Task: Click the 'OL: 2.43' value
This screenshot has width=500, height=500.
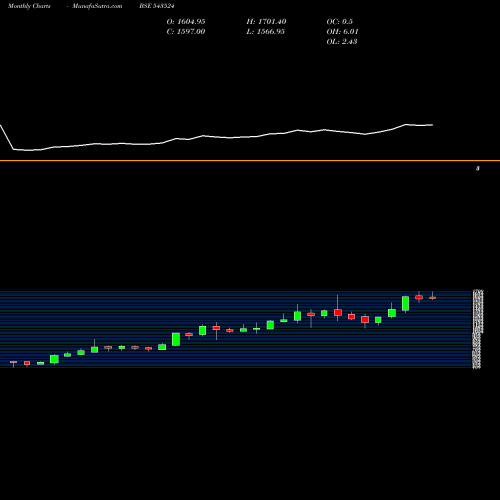Action: (342, 42)
